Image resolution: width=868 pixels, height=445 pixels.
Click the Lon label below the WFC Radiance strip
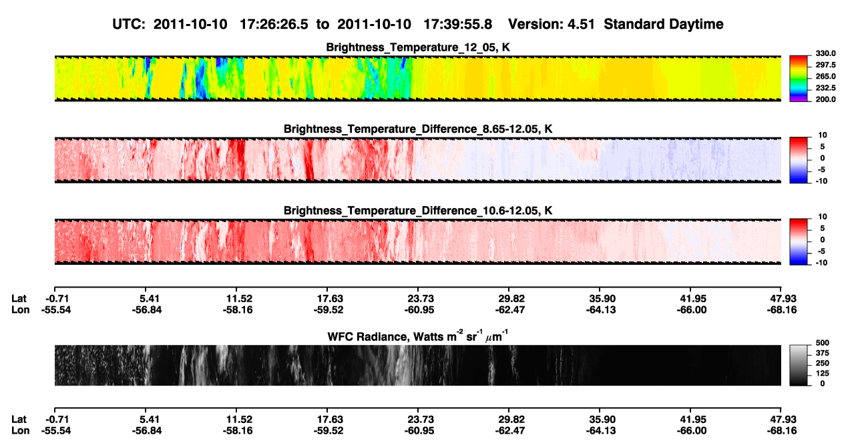pos(20,430)
